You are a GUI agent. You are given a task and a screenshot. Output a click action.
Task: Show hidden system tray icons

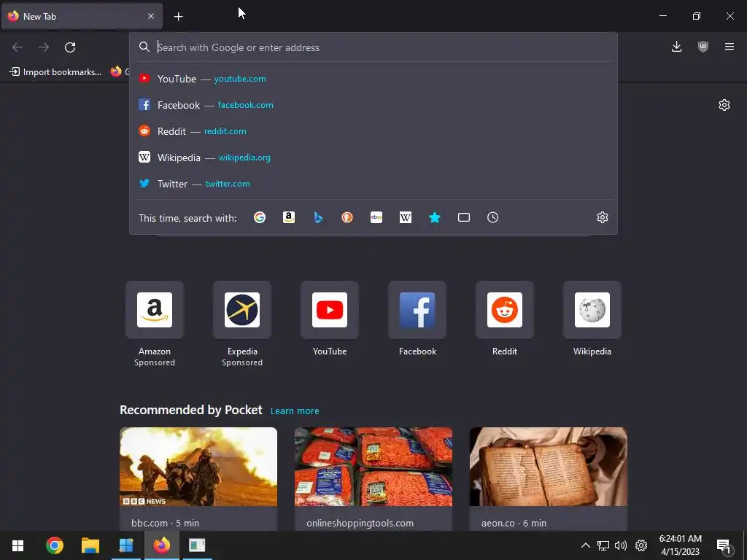click(x=586, y=545)
